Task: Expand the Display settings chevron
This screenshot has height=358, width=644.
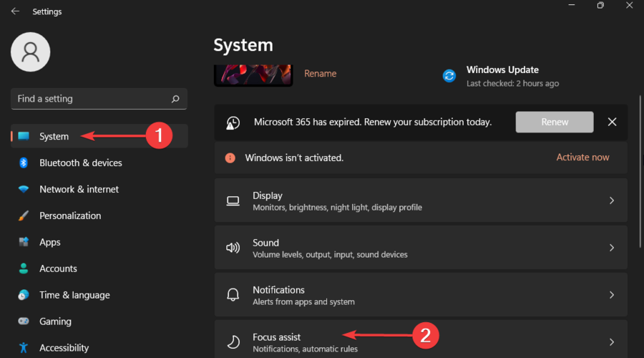Action: [611, 200]
